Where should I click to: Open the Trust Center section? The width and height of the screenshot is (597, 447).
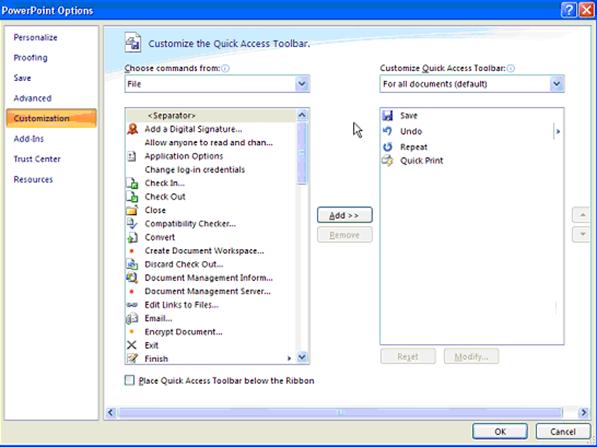click(37, 159)
